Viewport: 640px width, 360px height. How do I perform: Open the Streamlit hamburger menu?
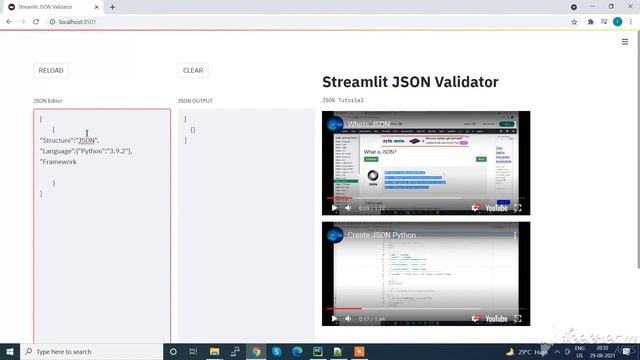[x=624, y=42]
